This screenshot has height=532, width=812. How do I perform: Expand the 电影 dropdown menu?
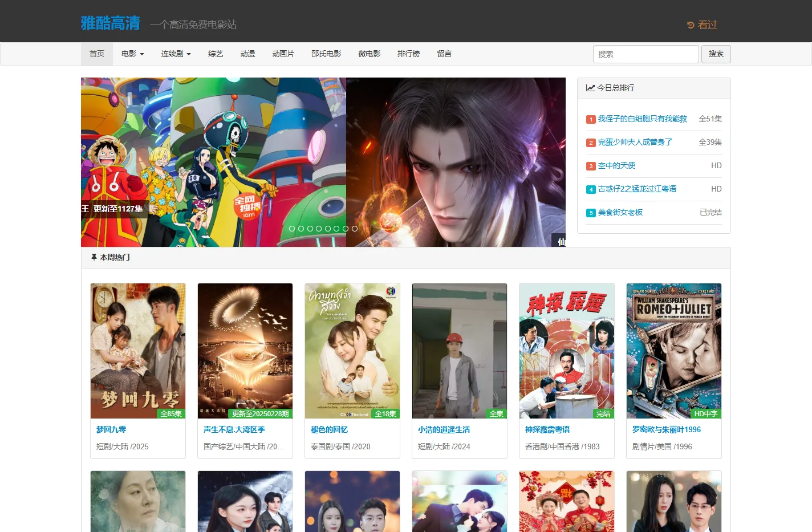point(133,54)
